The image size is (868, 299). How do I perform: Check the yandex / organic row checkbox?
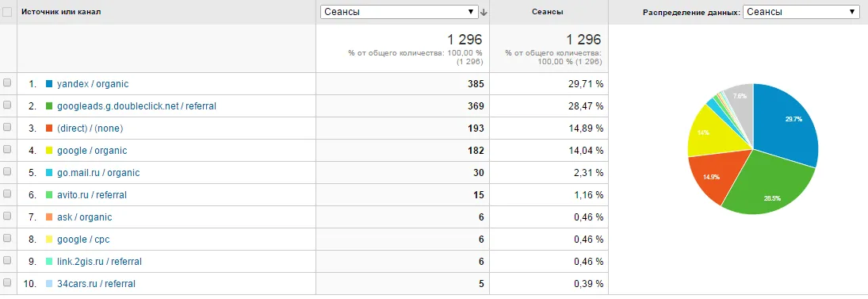7,83
